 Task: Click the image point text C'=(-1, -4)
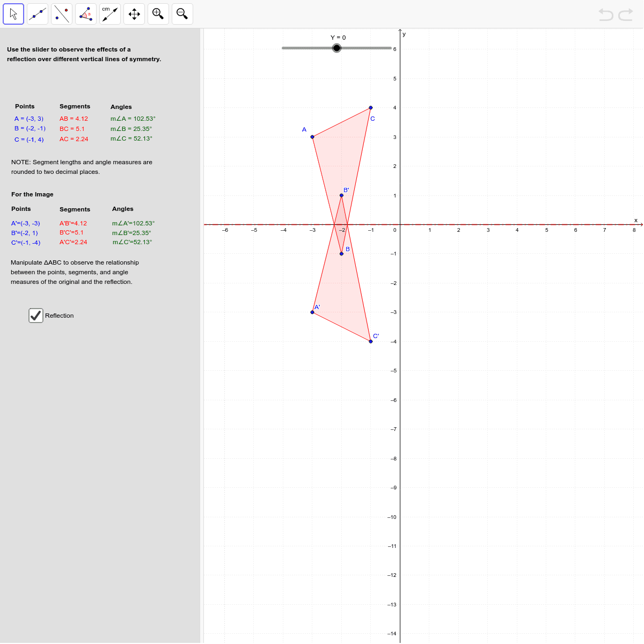click(26, 243)
